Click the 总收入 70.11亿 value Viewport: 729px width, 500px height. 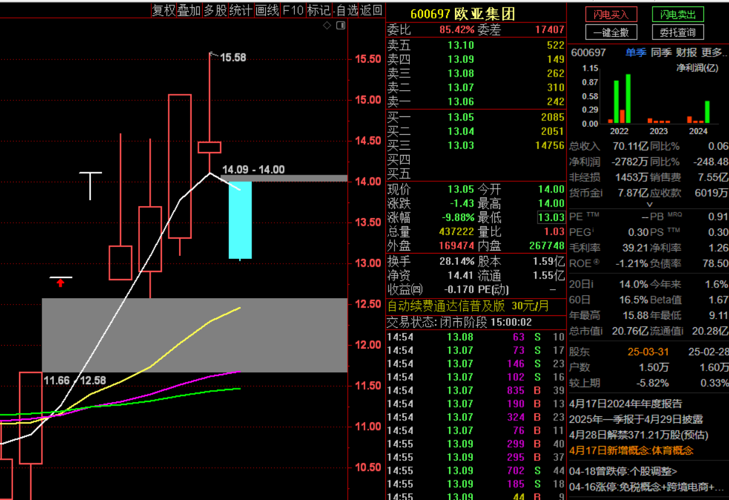point(630,146)
